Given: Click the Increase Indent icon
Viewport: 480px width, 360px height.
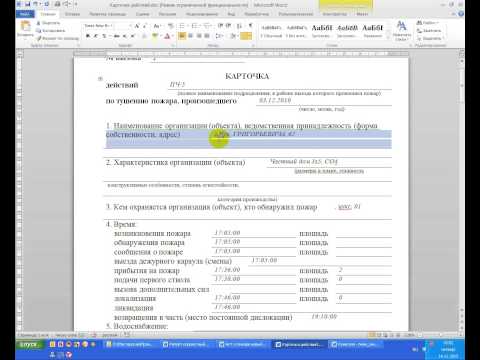Looking at the screenshot, I should tap(228, 26).
